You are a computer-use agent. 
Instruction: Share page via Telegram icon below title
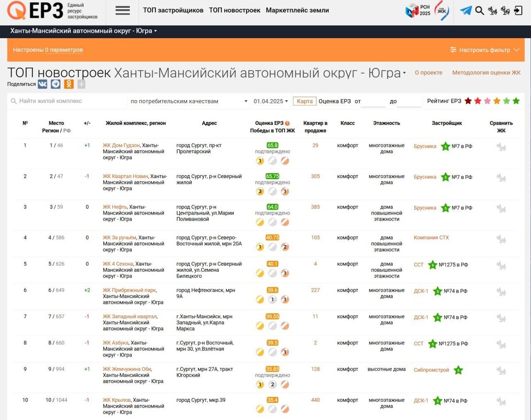[56, 84]
